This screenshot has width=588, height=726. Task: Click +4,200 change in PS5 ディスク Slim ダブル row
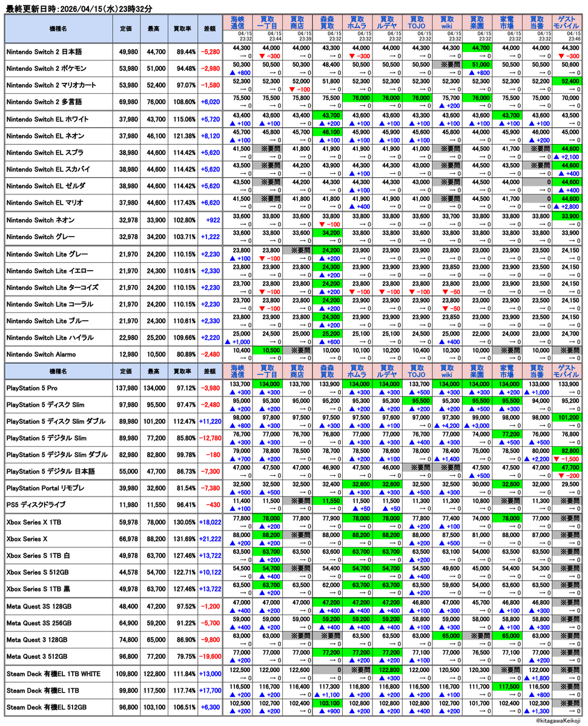447,426
